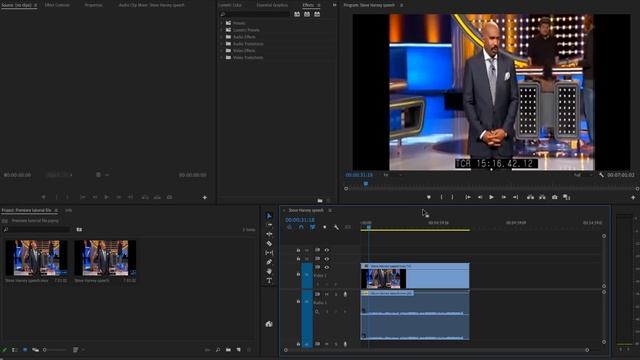Switch to the Lumetri Color tab
This screenshot has width=640, height=360.
230,5
